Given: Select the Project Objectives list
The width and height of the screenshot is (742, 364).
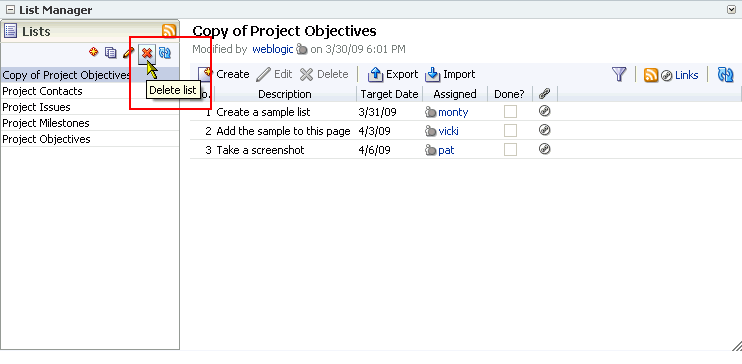Looking at the screenshot, I should point(90,139).
